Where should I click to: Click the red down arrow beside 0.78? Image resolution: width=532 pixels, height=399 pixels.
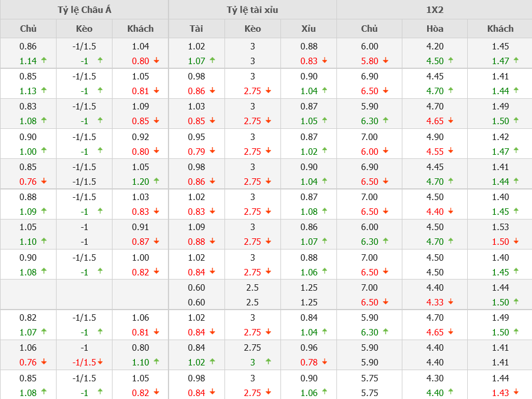[325, 362]
